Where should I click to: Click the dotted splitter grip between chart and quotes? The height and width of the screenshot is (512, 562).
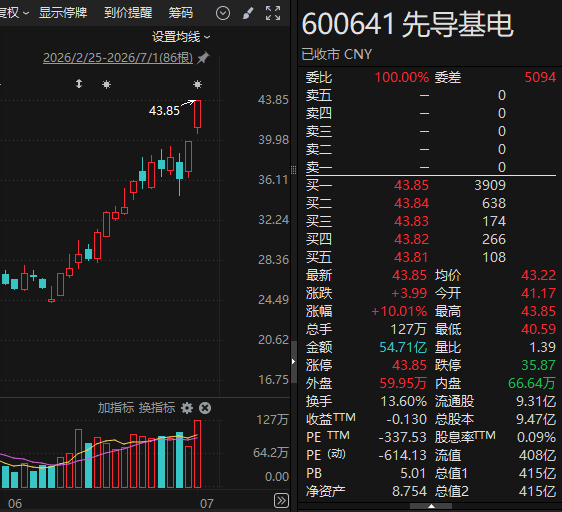coord(294,170)
